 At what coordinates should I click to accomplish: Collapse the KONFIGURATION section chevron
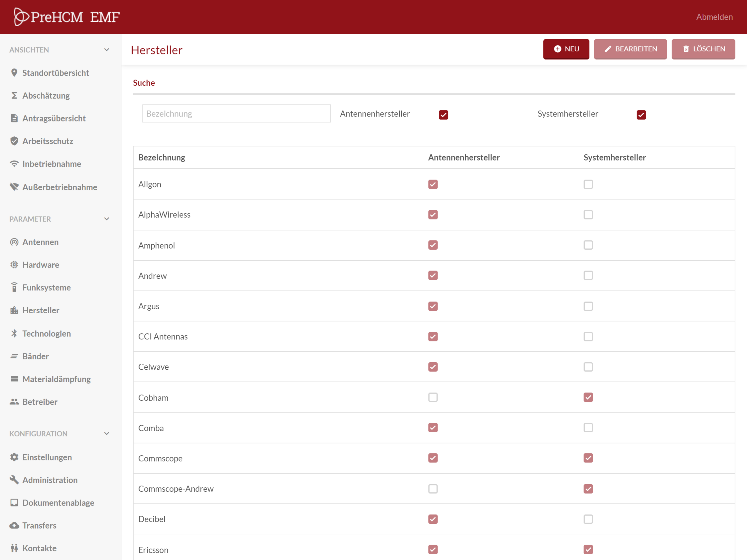(x=107, y=434)
